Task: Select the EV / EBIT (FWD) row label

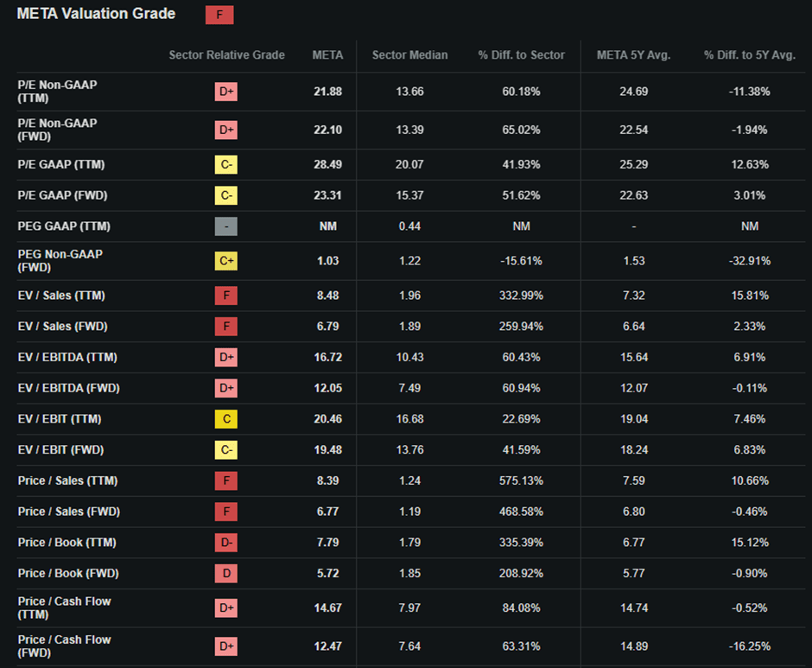Action: (x=61, y=450)
